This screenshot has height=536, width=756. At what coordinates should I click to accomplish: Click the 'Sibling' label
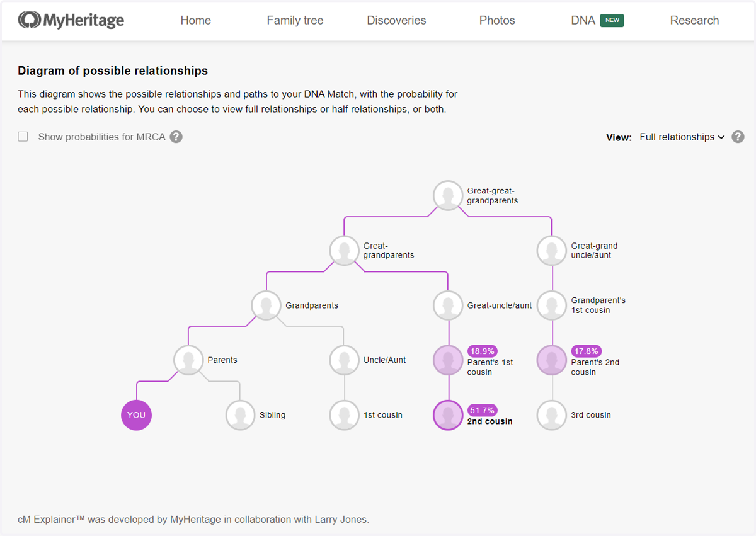tap(272, 415)
